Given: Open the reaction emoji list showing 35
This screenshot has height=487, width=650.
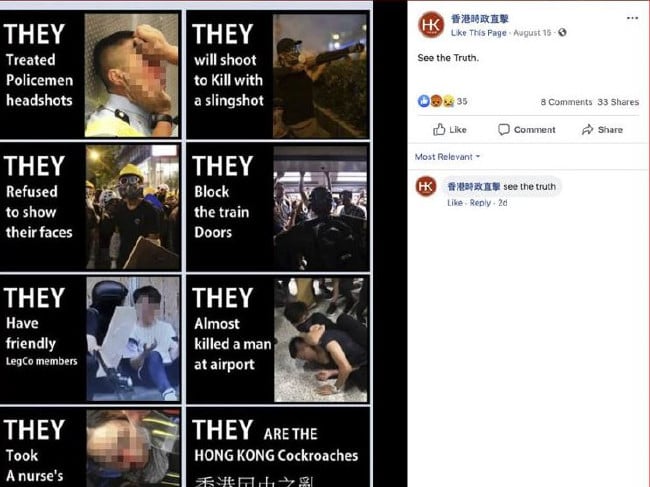Looking at the screenshot, I should tap(442, 101).
